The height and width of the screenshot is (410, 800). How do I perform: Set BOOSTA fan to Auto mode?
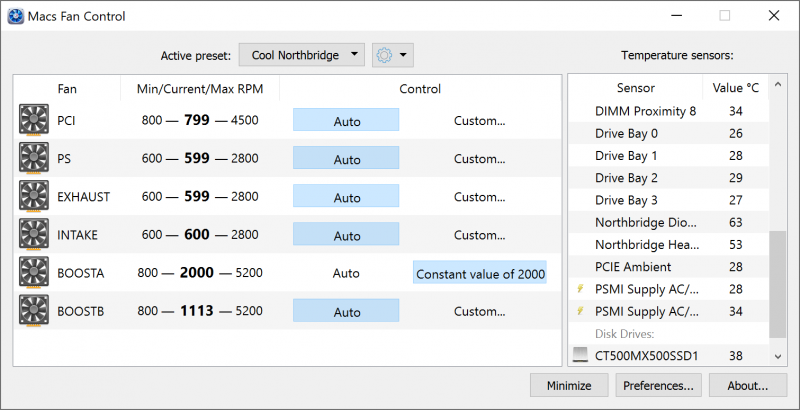[346, 273]
